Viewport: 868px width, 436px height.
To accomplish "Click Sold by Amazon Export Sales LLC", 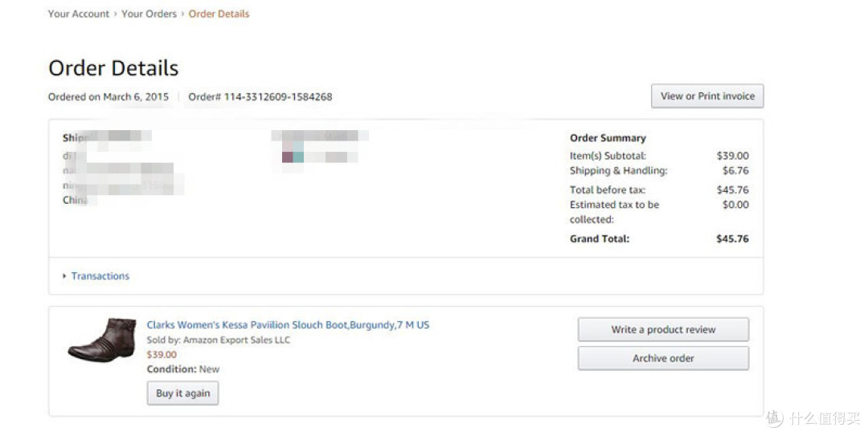I will (218, 340).
